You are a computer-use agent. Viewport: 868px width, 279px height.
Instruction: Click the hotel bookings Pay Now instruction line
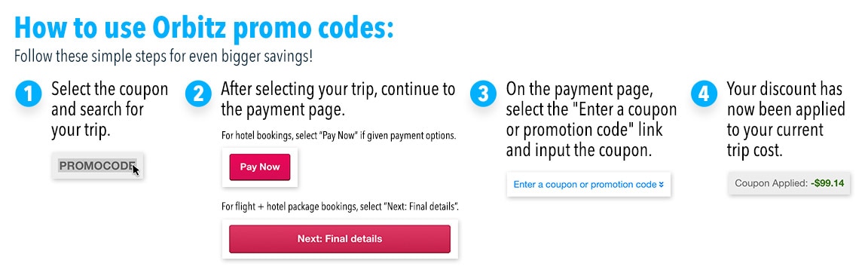point(338,136)
